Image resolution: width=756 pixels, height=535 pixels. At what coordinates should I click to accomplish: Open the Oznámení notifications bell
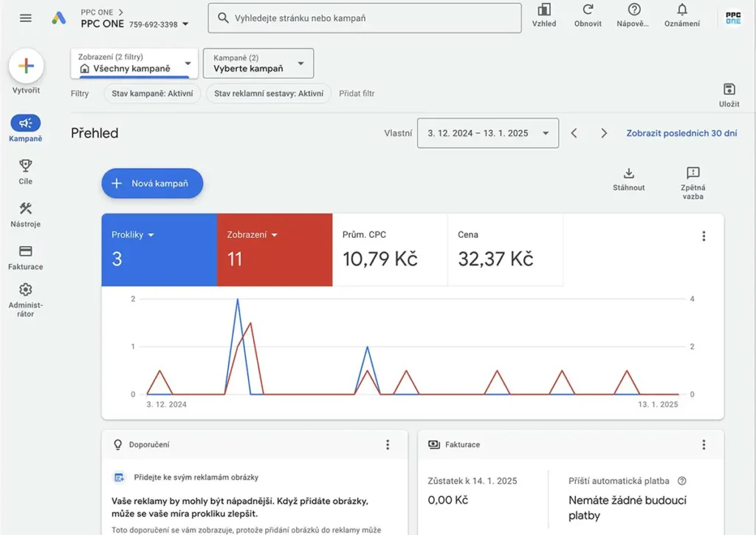pyautogui.click(x=682, y=10)
